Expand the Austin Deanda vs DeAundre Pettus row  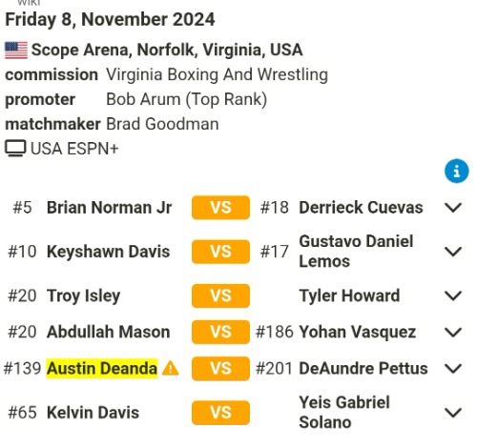(x=453, y=369)
